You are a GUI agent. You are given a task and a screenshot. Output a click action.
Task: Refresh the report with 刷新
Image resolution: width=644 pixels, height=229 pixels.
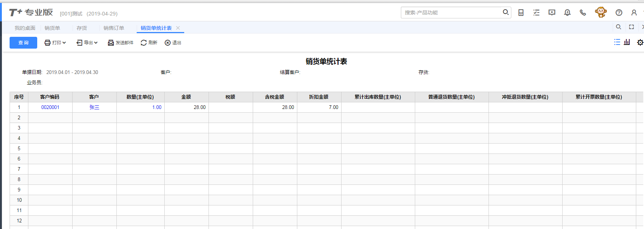[149, 43]
